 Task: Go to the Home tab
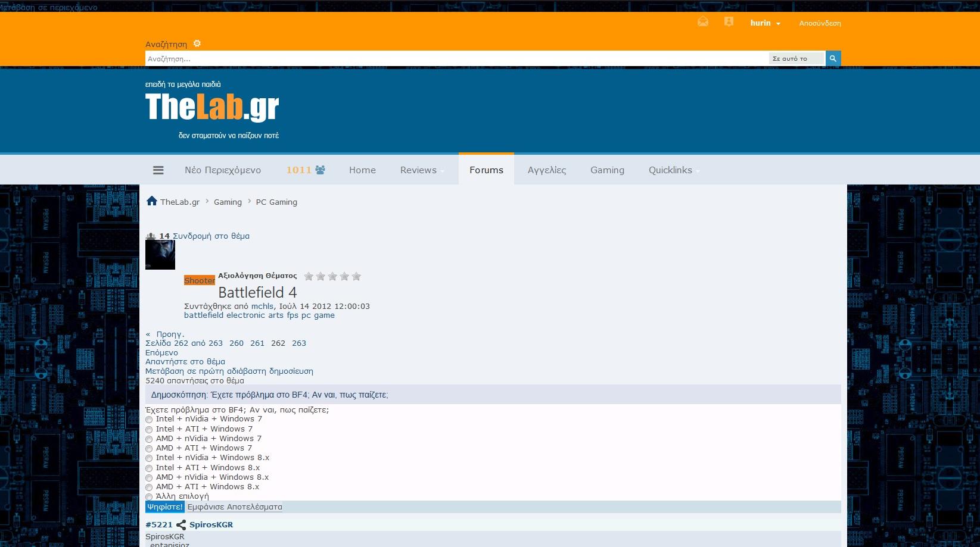(x=362, y=170)
